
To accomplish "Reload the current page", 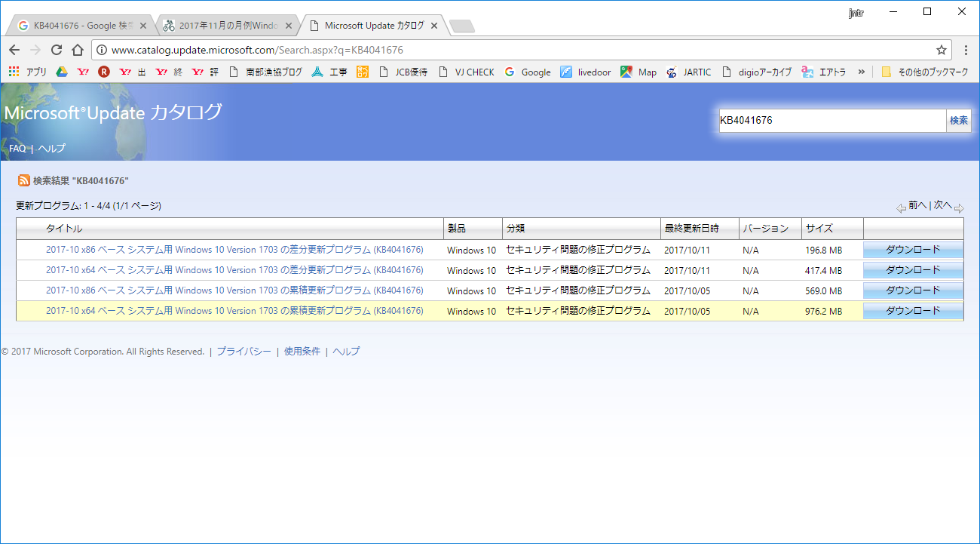I will (56, 50).
